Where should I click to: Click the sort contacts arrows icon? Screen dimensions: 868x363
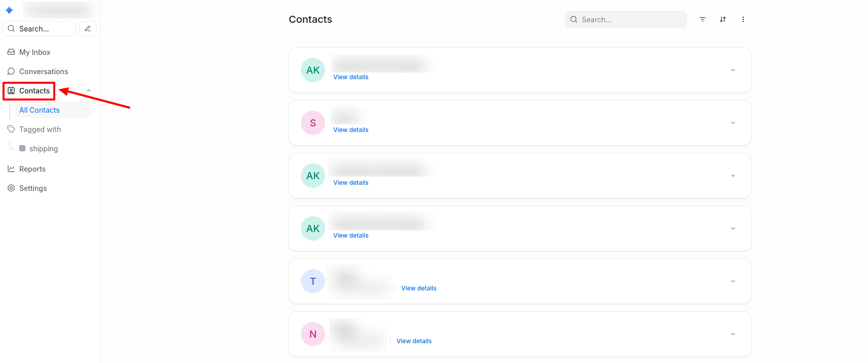click(x=723, y=19)
